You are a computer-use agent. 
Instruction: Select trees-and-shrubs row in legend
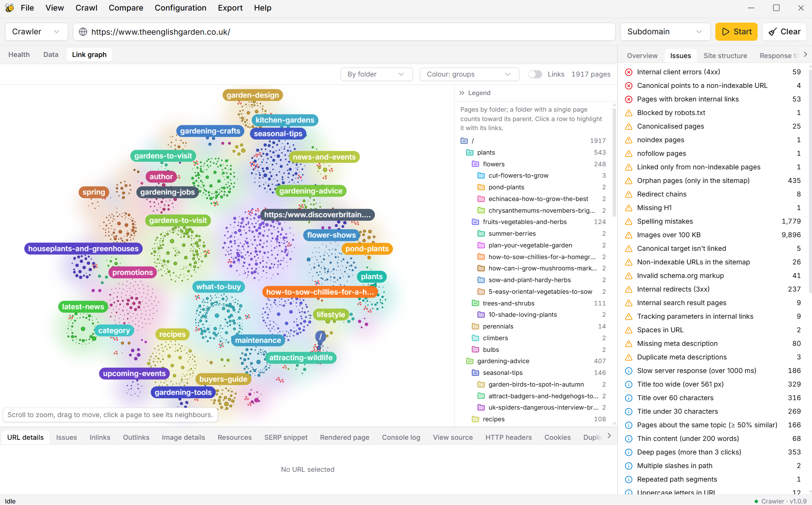tap(535, 303)
